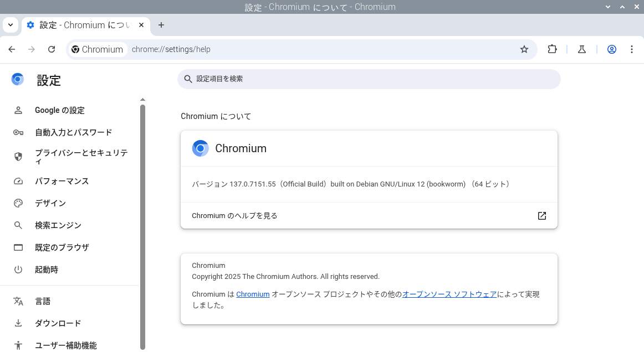Click the key icon for passwords

coord(18,132)
